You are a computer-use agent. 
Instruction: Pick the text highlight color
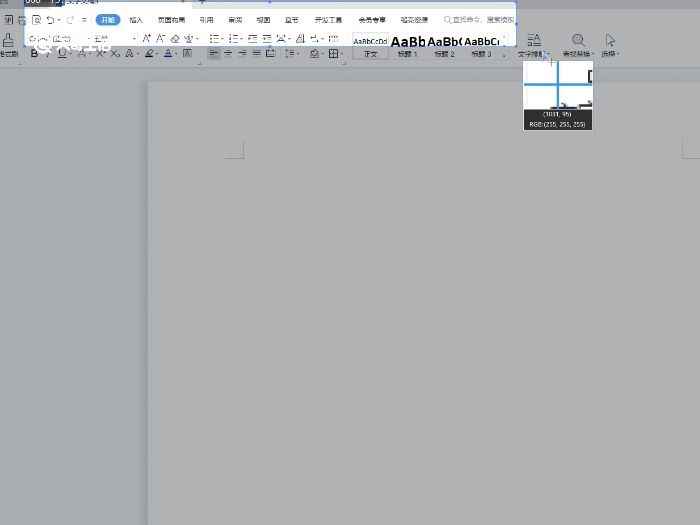click(149, 54)
